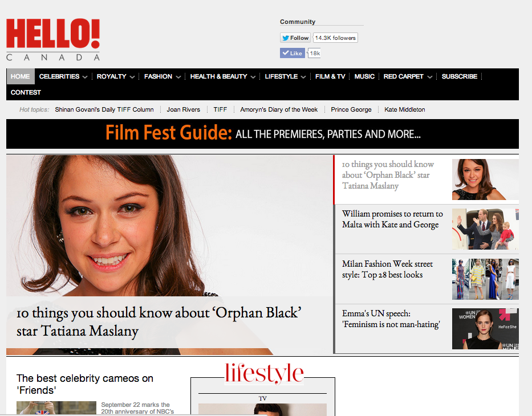
Task: Open the ROYALTY section
Action: (x=111, y=76)
